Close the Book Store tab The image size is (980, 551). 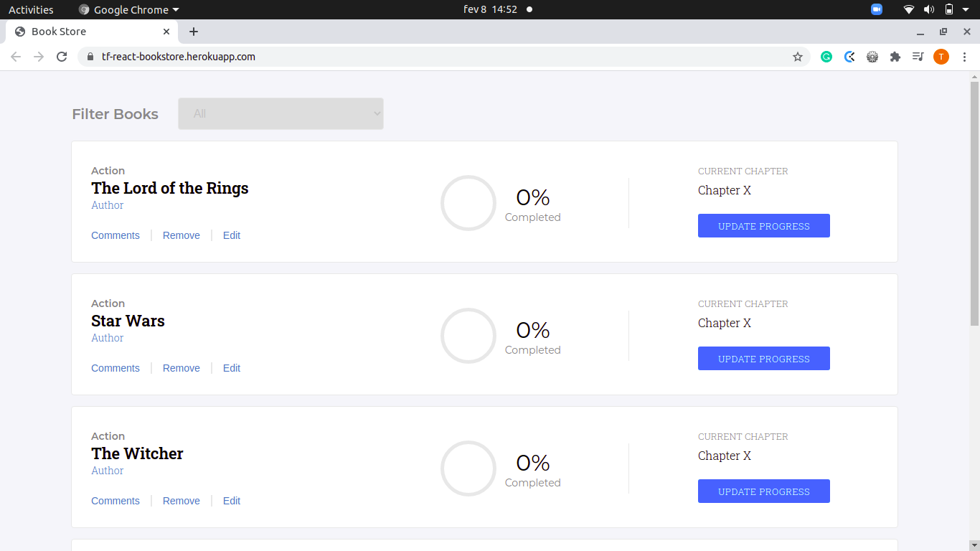coord(166,32)
